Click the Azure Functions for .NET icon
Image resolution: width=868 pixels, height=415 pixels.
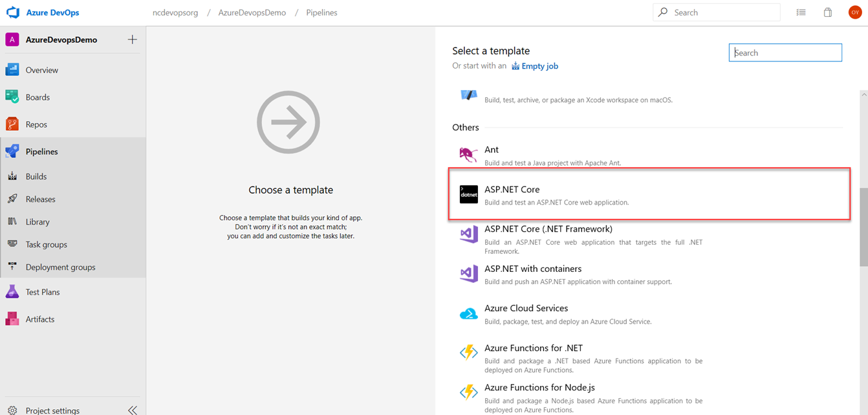pyautogui.click(x=468, y=353)
